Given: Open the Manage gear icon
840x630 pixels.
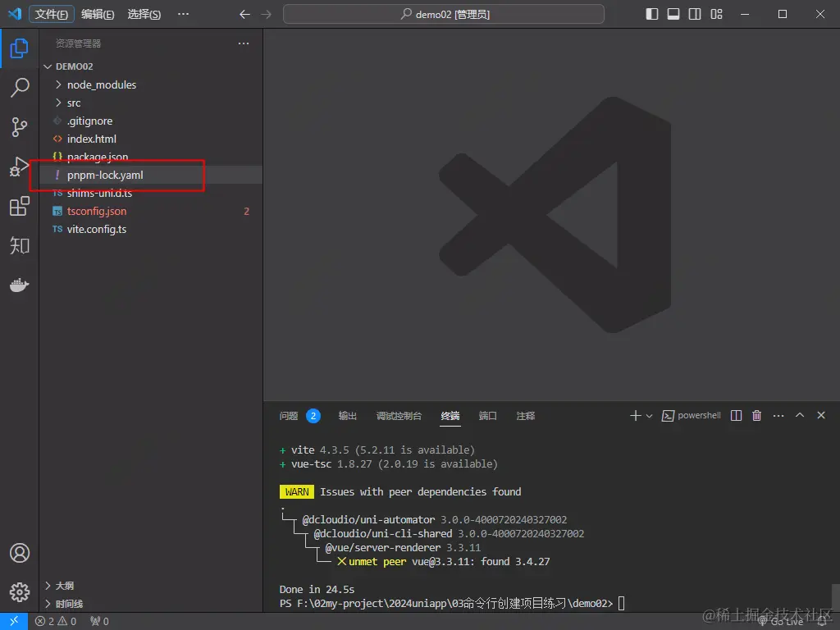Looking at the screenshot, I should coord(20,592).
